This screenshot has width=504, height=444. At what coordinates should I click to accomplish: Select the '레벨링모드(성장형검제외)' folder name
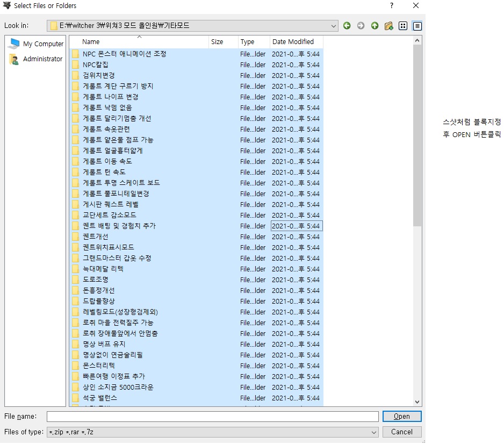(x=120, y=312)
